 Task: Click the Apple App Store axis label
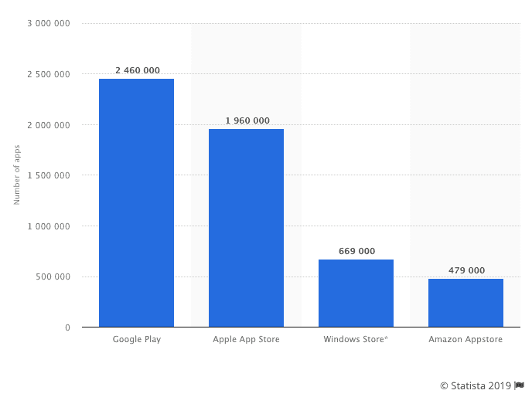click(247, 339)
